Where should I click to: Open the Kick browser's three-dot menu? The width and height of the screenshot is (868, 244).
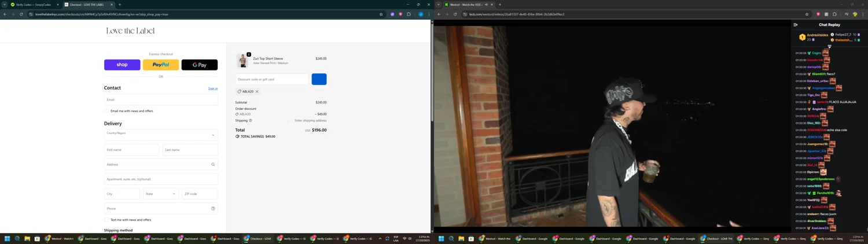tap(863, 14)
